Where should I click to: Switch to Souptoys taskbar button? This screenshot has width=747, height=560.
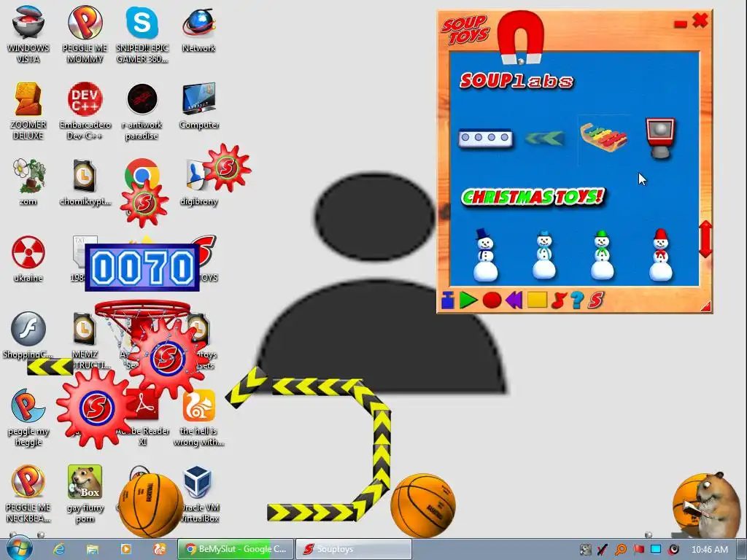click(x=354, y=549)
